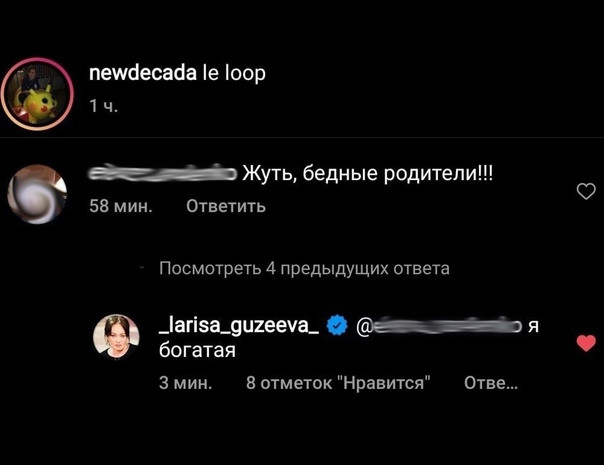This screenshot has height=465, width=604.
Task: Click the "le loop" caption text
Action: click(x=234, y=73)
